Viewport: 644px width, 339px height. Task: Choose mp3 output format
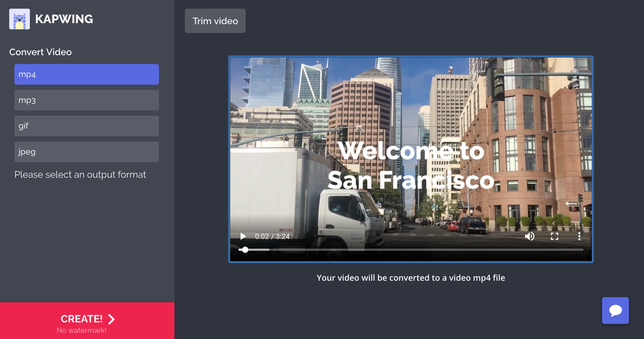click(x=86, y=100)
